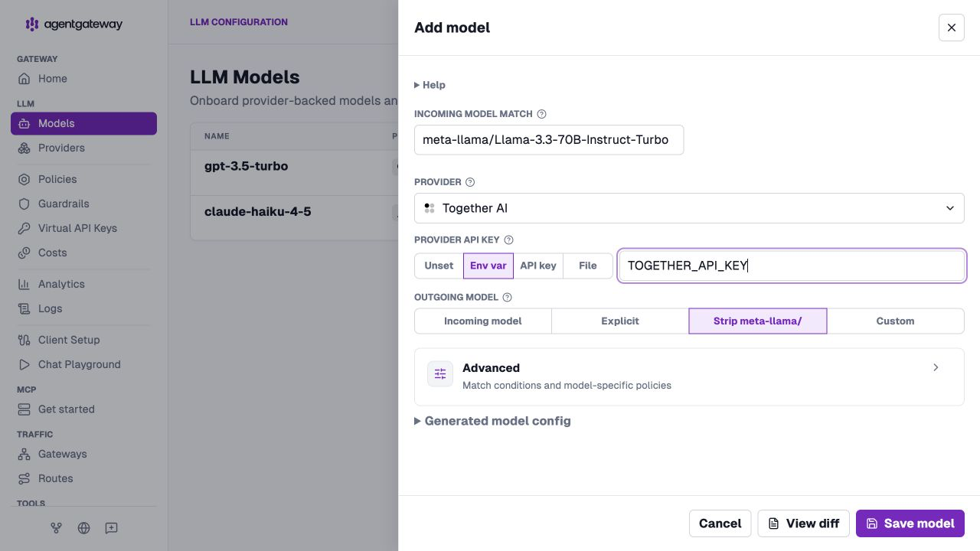Open the Together AI provider dropdown

point(689,208)
